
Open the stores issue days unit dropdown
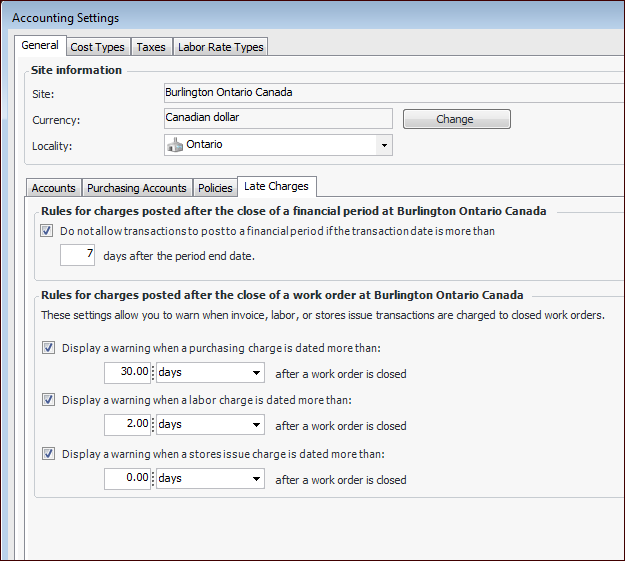pos(256,479)
